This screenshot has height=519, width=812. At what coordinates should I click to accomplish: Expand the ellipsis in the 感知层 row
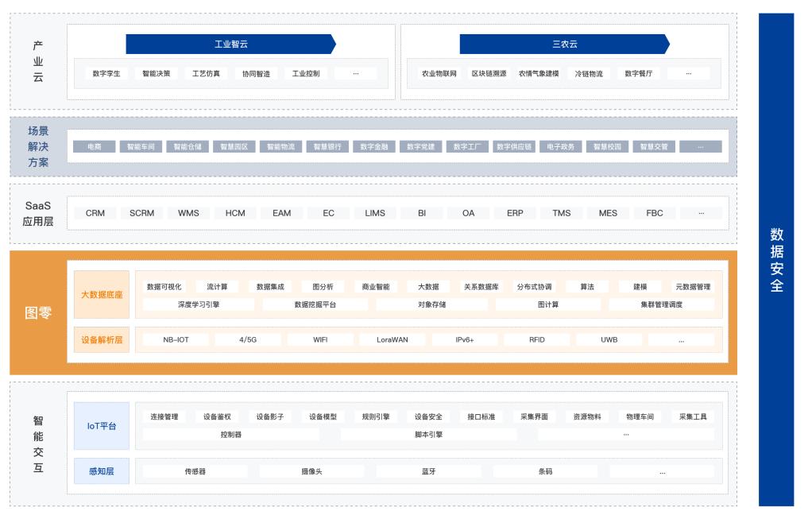click(x=662, y=470)
